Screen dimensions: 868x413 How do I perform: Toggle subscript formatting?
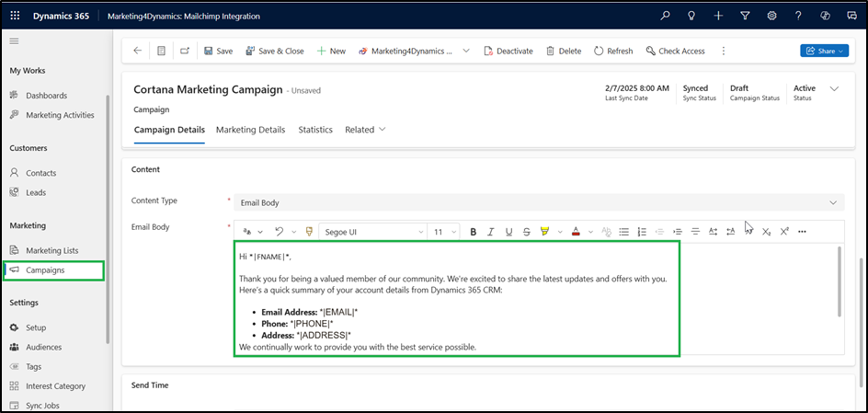point(766,232)
